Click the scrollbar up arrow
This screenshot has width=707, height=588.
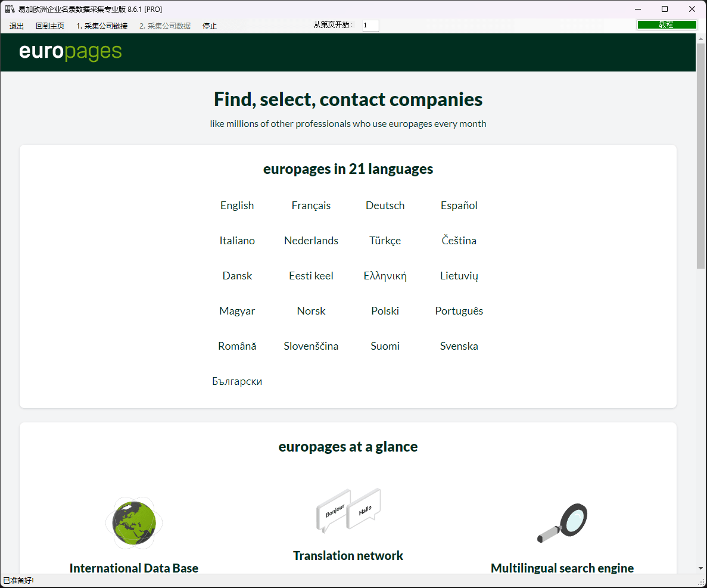700,39
